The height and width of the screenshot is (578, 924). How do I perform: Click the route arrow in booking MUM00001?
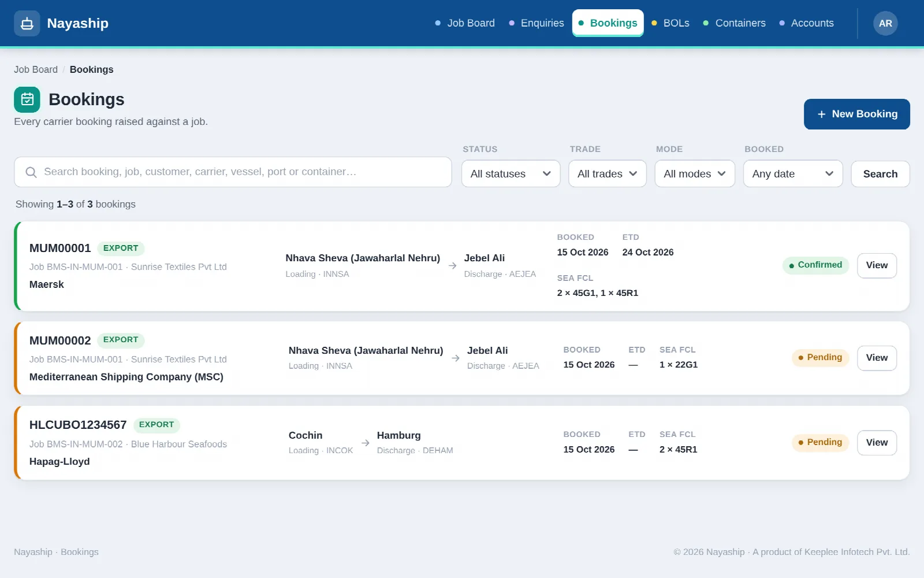point(452,266)
